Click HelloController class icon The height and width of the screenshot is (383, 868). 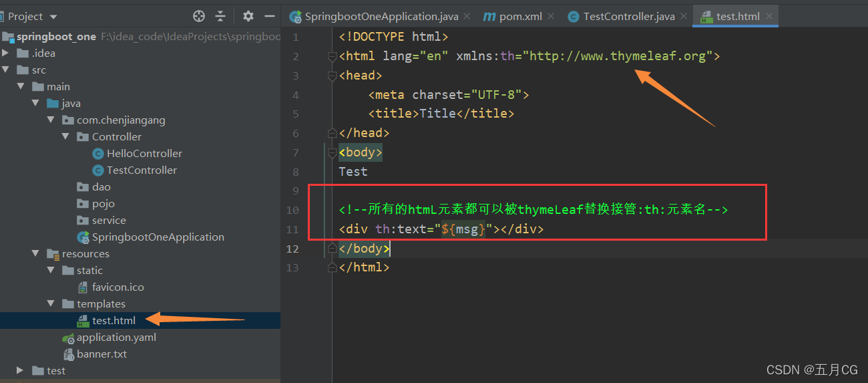(97, 154)
